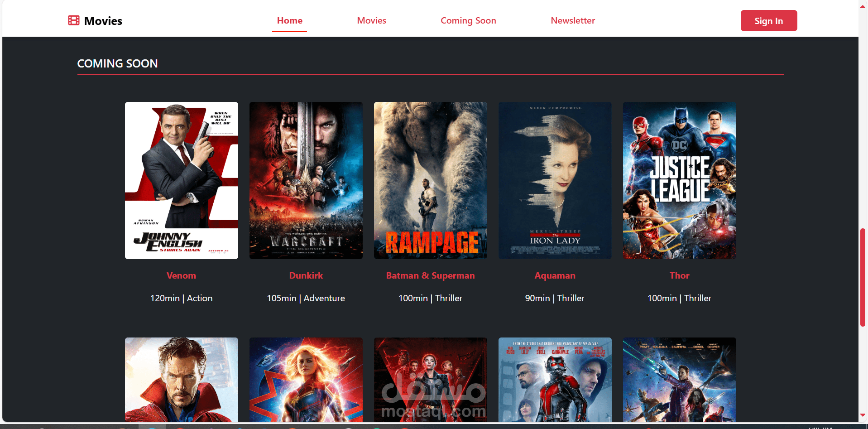
Task: Click the Aquaman movie title
Action: coord(555,275)
